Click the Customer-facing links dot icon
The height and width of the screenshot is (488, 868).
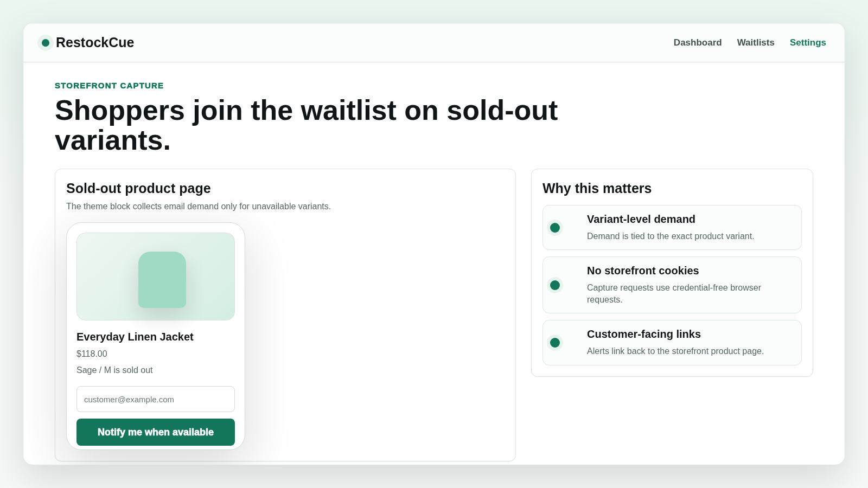pos(555,343)
